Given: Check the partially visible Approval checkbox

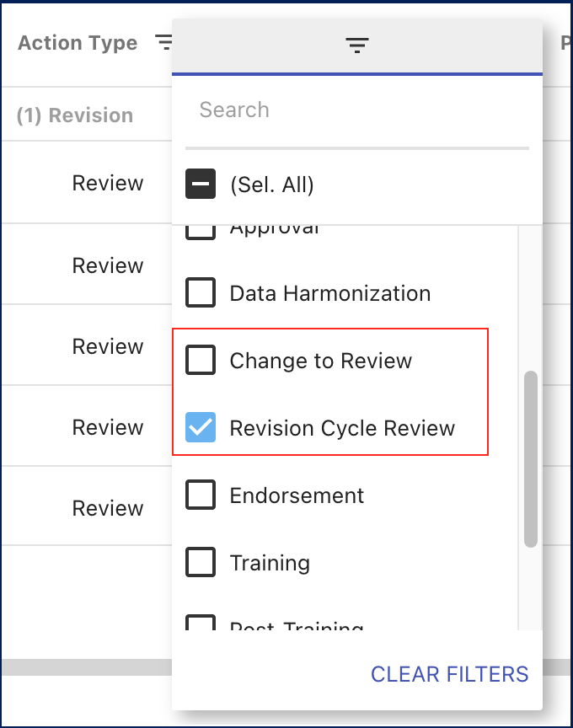Looking at the screenshot, I should coord(201,230).
